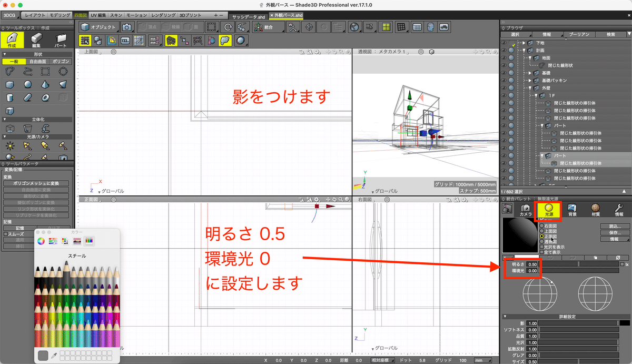
Task: Pick the cylinder primitive tool in toolbox
Action: (x=9, y=97)
